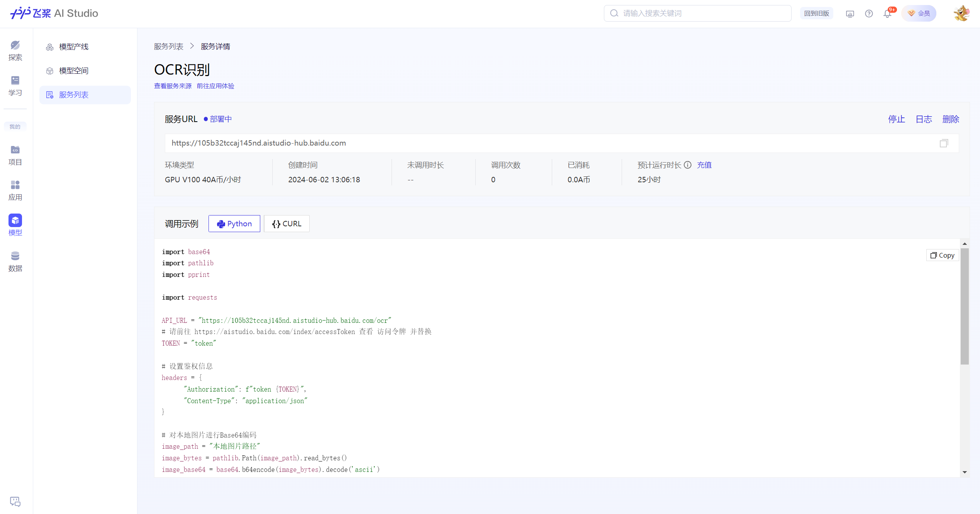This screenshot has width=980, height=514.
Task: Click the GPU V100 40A币/小时 value
Action: coord(203,180)
